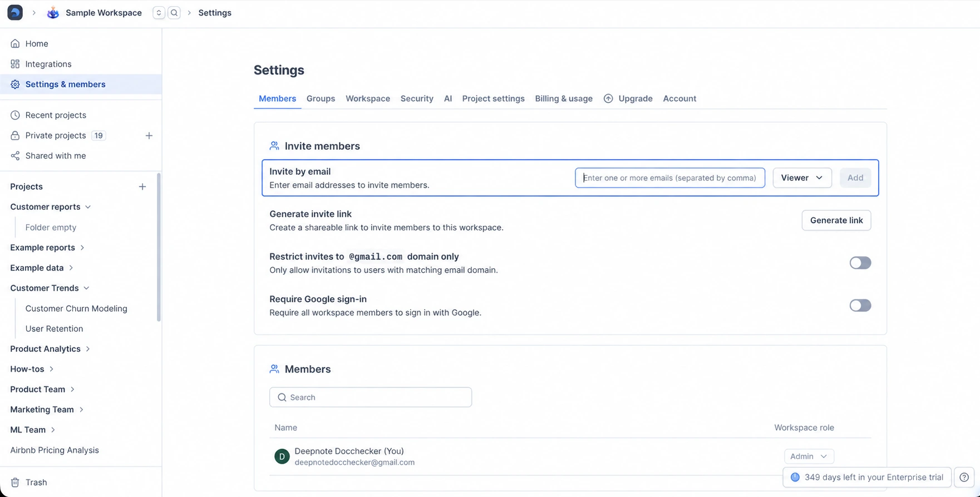Click the Deepnote Docchecker avatar
Screen dimensions: 980x497
(x=282, y=456)
